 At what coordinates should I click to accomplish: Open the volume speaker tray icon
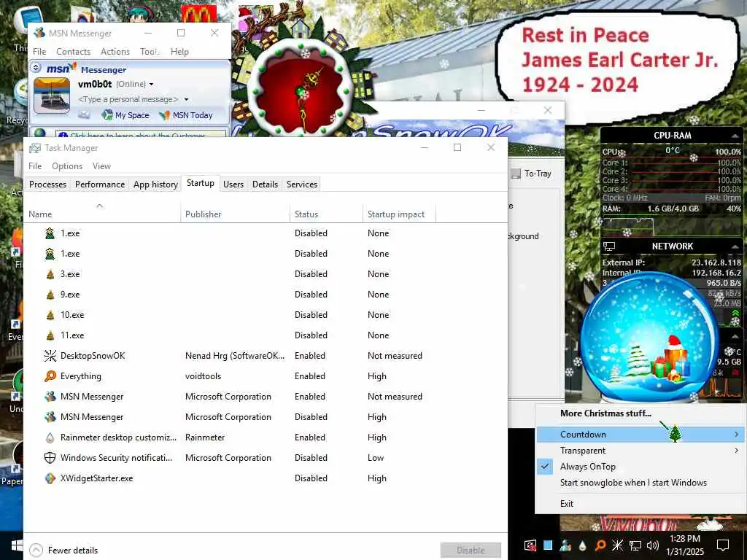[x=653, y=545]
